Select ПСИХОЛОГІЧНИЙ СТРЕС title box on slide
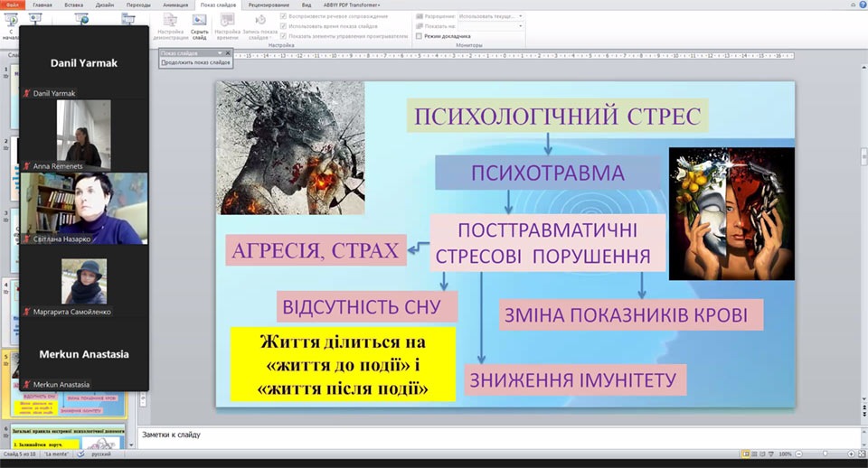 (558, 116)
